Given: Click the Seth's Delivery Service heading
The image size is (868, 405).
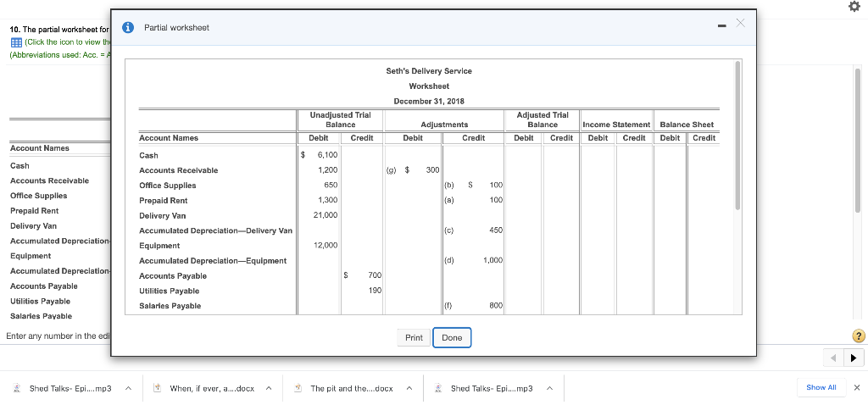Looking at the screenshot, I should click(x=429, y=71).
